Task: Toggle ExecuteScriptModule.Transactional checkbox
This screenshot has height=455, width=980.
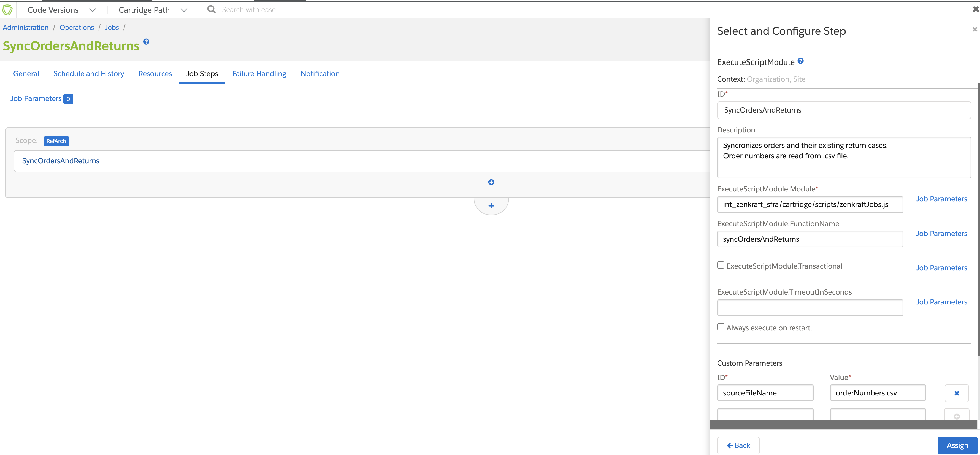Action: [721, 265]
